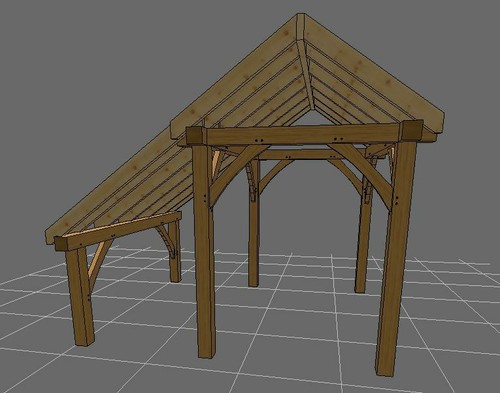Pick the central ridge strut under roof apex

(x=306, y=75)
